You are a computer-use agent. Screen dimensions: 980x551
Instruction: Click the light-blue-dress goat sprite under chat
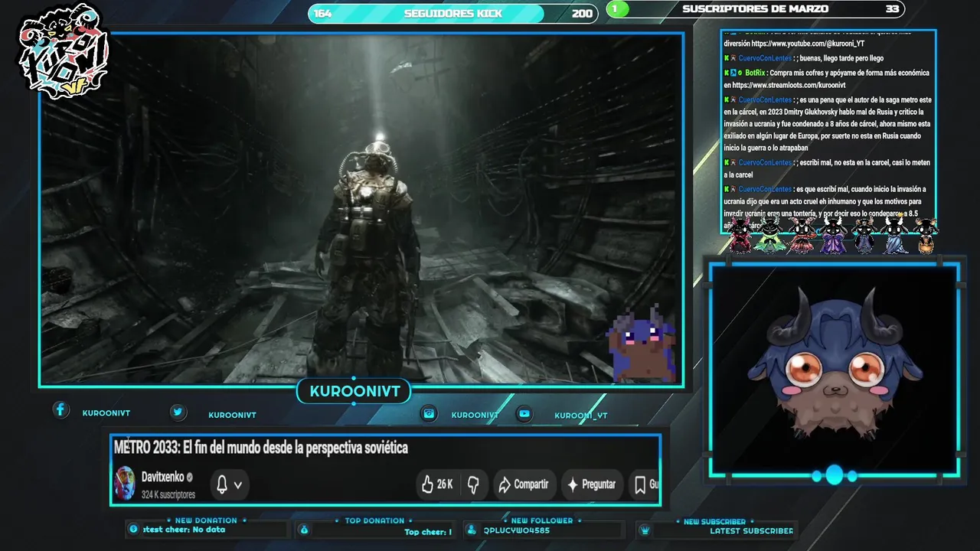pos(896,235)
